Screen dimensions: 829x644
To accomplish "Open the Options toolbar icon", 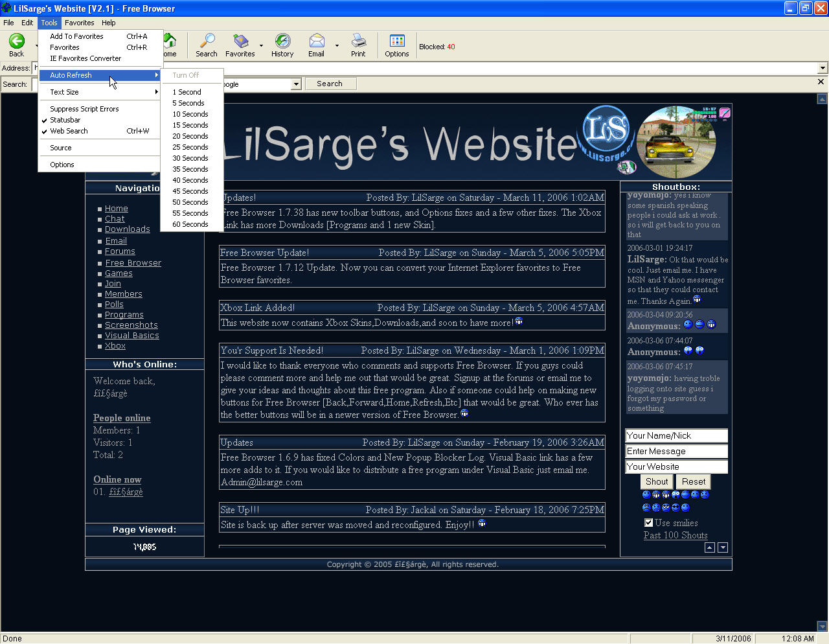I will click(x=397, y=41).
